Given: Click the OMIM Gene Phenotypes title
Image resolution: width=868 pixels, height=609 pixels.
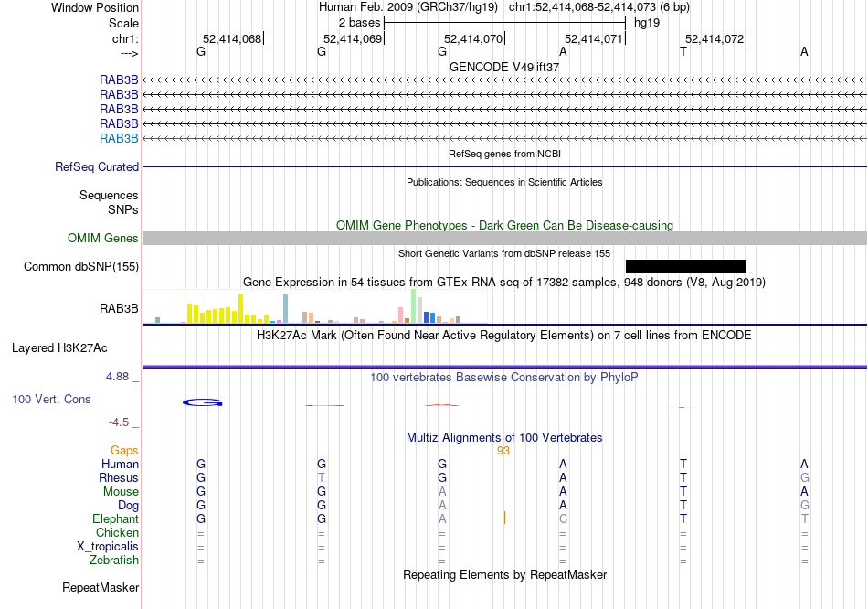Looking at the screenshot, I should [x=504, y=226].
